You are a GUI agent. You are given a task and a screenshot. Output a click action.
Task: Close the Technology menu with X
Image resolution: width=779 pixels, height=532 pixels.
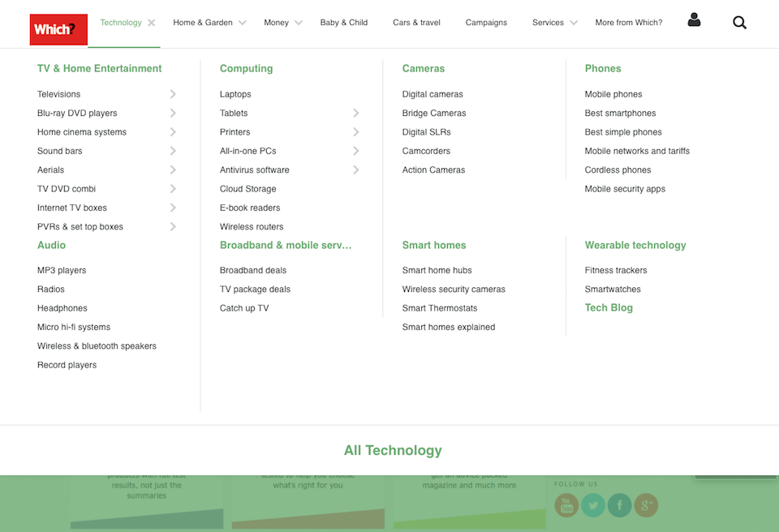(152, 23)
